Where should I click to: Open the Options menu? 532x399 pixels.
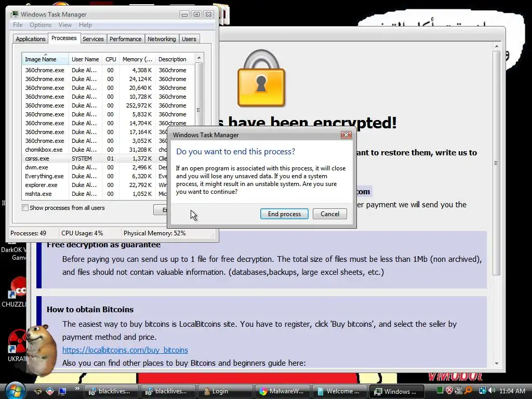[41, 25]
